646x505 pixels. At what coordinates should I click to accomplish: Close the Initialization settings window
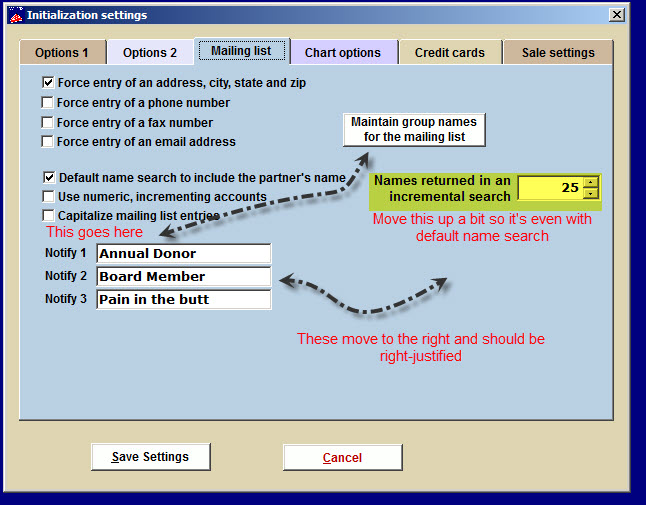(x=617, y=14)
